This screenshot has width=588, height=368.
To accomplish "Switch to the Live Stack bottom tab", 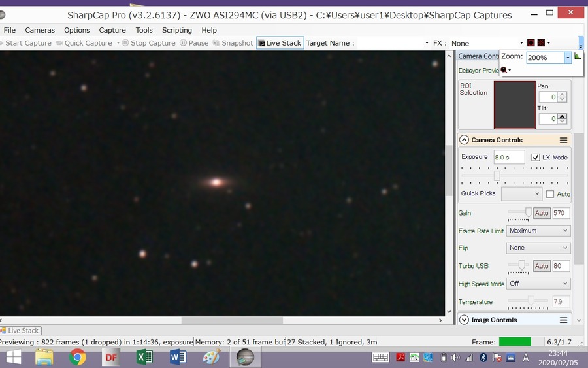I will (20, 331).
